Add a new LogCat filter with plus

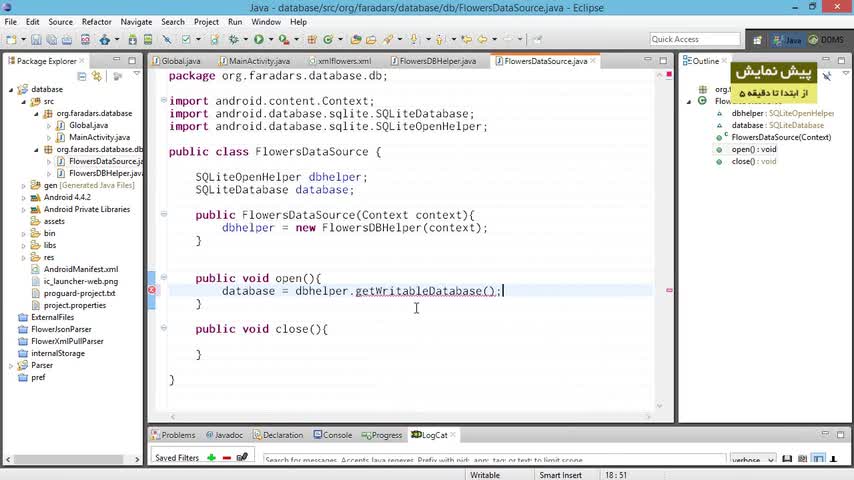(211, 458)
